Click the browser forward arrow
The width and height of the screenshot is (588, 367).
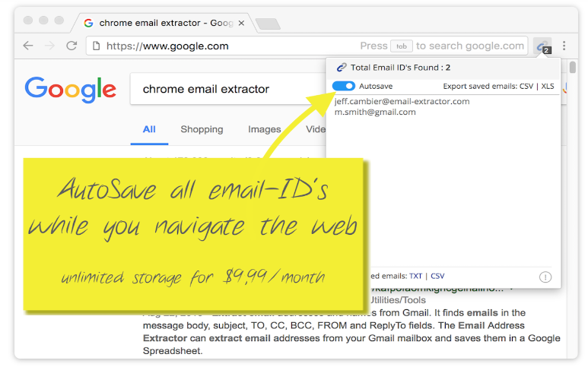(x=49, y=46)
